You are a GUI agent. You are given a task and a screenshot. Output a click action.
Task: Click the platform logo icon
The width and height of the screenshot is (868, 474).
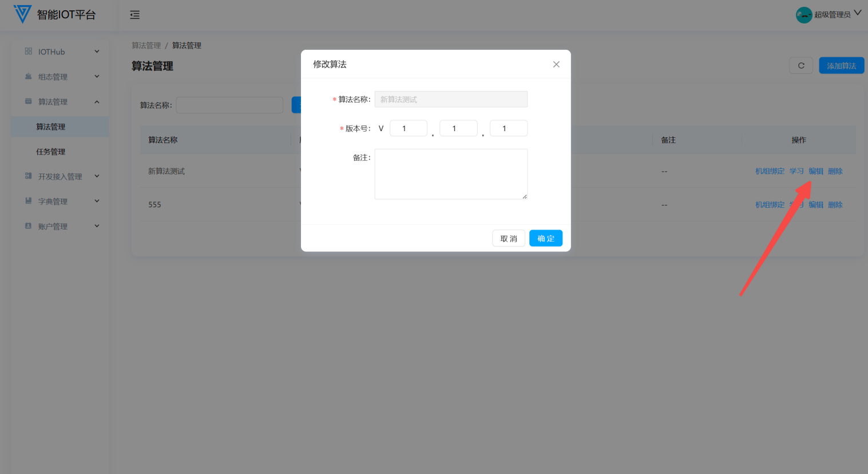22,14
